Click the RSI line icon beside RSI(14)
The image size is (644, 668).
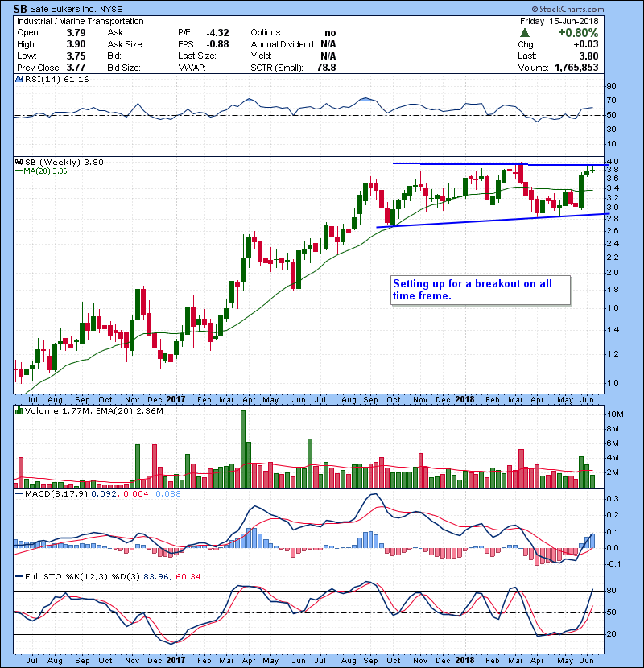[x=19, y=79]
